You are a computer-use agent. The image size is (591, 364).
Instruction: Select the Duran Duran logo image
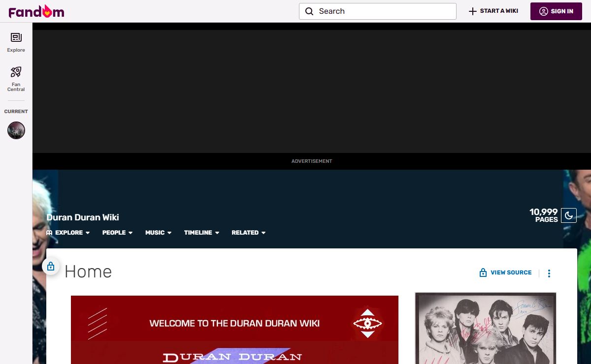(x=232, y=357)
